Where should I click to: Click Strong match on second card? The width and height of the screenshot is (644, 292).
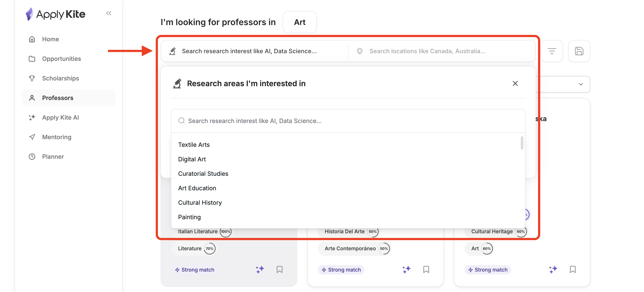[341, 270]
